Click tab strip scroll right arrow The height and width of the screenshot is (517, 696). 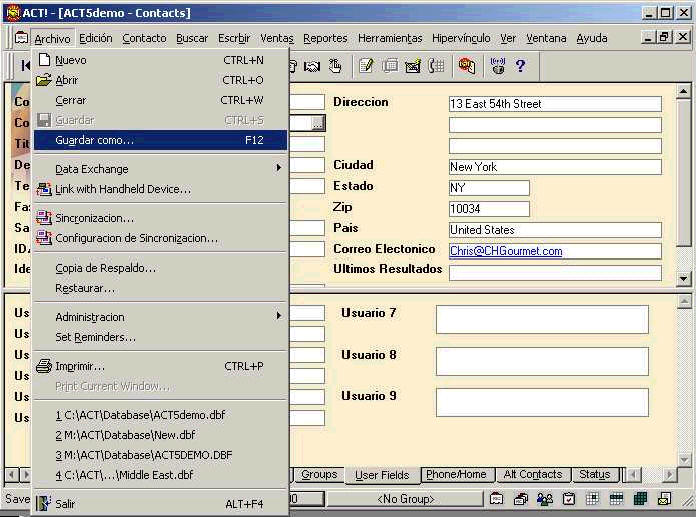coord(669,475)
